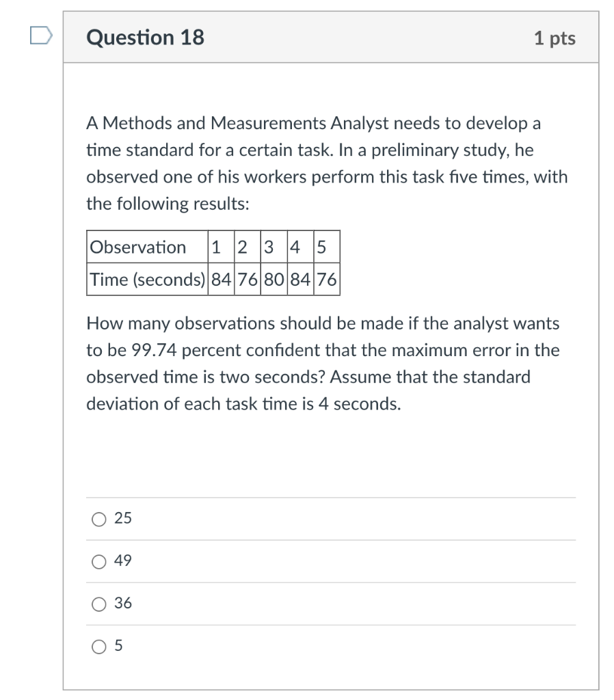Viewport: 614px width, 700px height.
Task: Click the answer label text 25
Action: (122, 519)
